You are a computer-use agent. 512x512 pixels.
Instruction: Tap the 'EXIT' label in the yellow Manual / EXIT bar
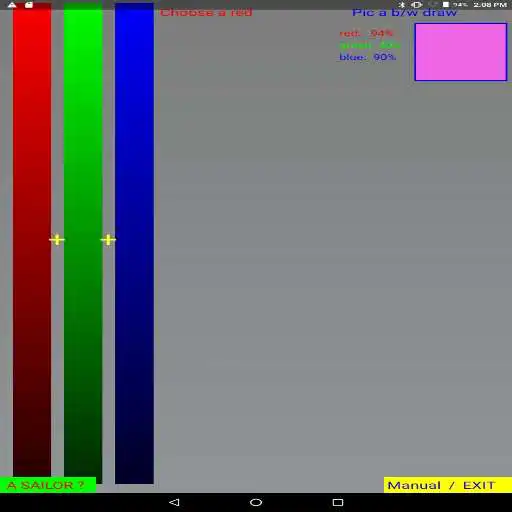click(479, 485)
